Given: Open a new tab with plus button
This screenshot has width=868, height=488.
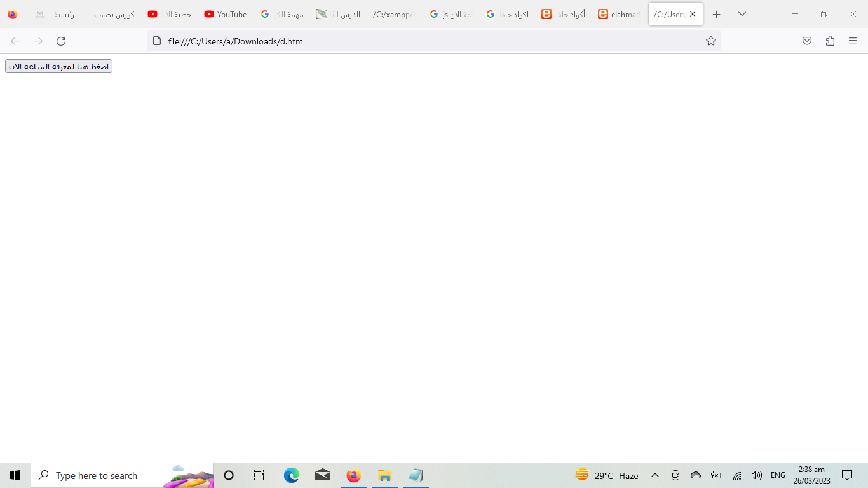Looking at the screenshot, I should point(717,14).
